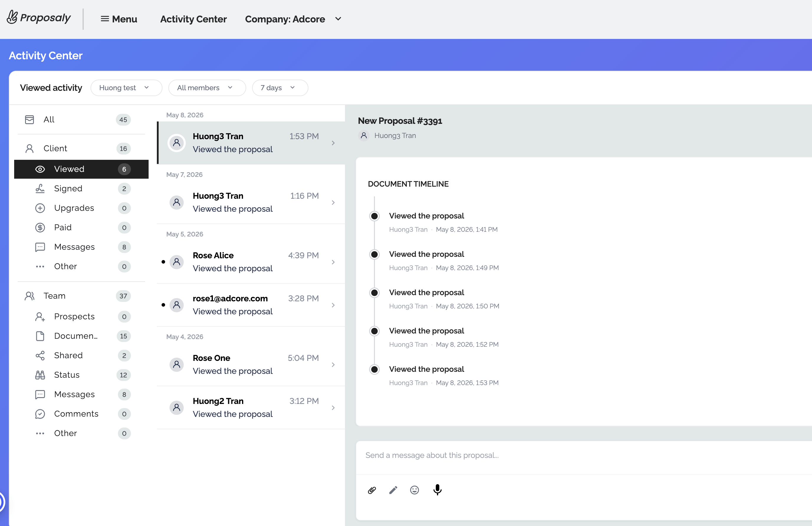Select timeline marker for 1:52 PM view

(x=375, y=331)
